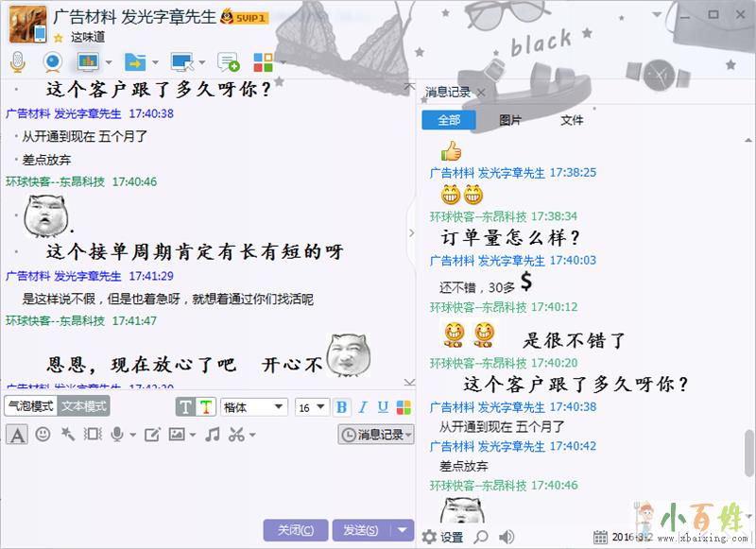Toggle bold text formatting
This screenshot has width=756, height=549.
coord(341,407)
